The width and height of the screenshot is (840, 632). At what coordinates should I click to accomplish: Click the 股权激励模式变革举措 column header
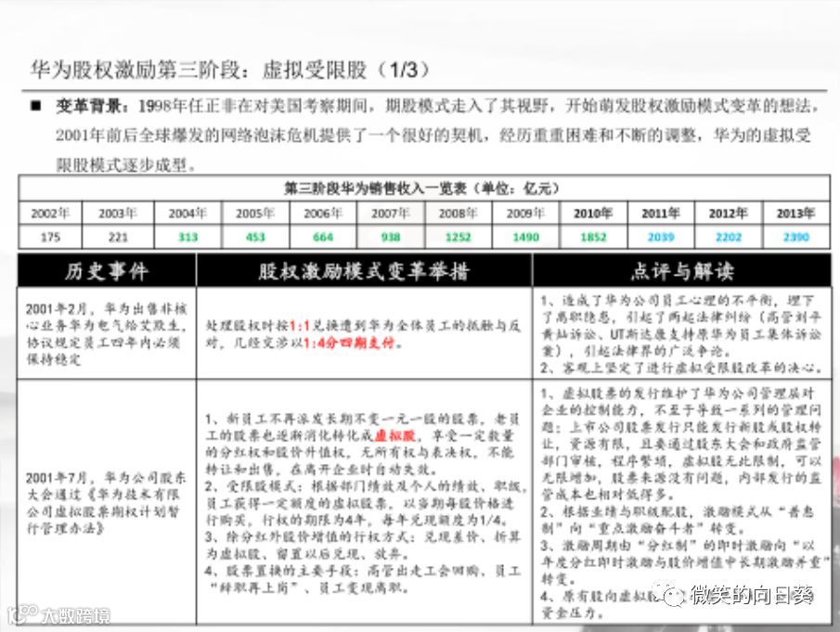pos(364,271)
